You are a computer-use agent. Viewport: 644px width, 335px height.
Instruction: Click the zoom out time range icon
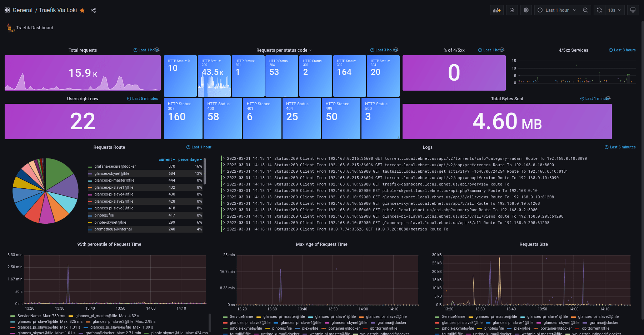point(585,10)
